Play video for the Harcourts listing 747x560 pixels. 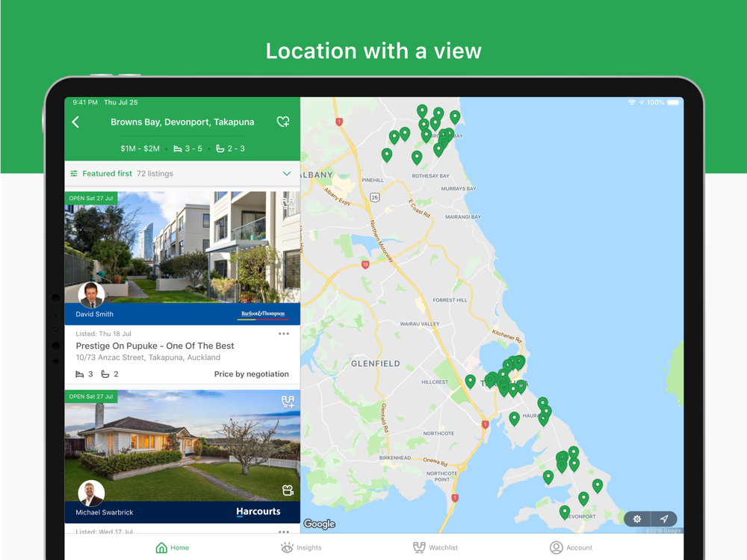click(288, 490)
